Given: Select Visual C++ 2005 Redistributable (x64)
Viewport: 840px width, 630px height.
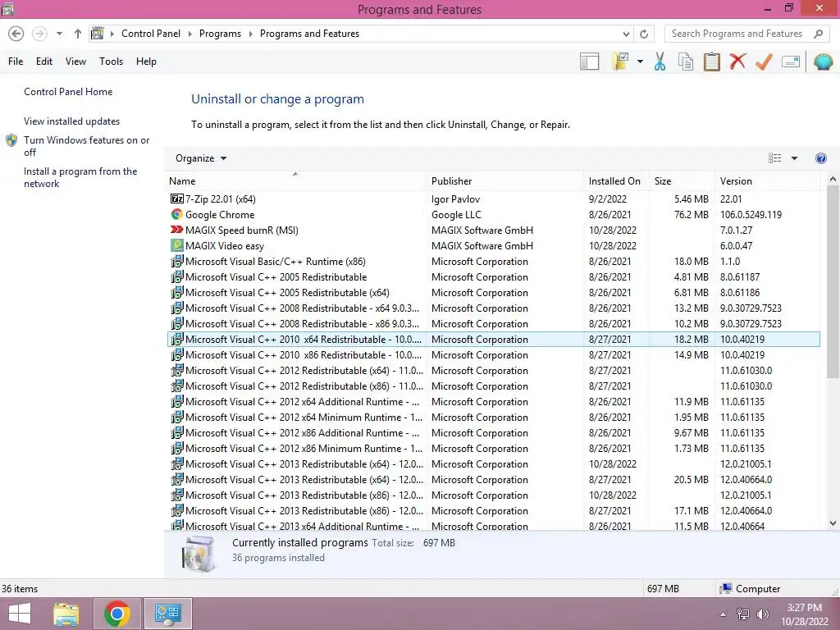Looking at the screenshot, I should (x=493, y=293).
